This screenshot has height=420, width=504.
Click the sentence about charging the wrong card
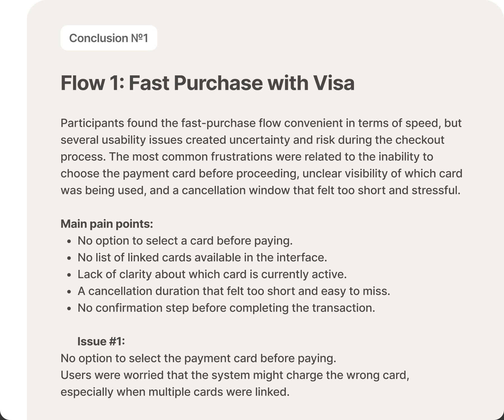235,375
